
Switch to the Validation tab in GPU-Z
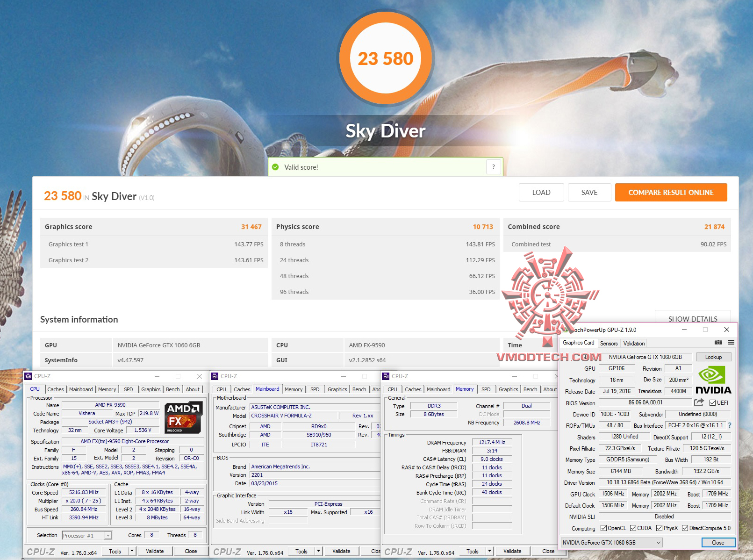tap(634, 344)
